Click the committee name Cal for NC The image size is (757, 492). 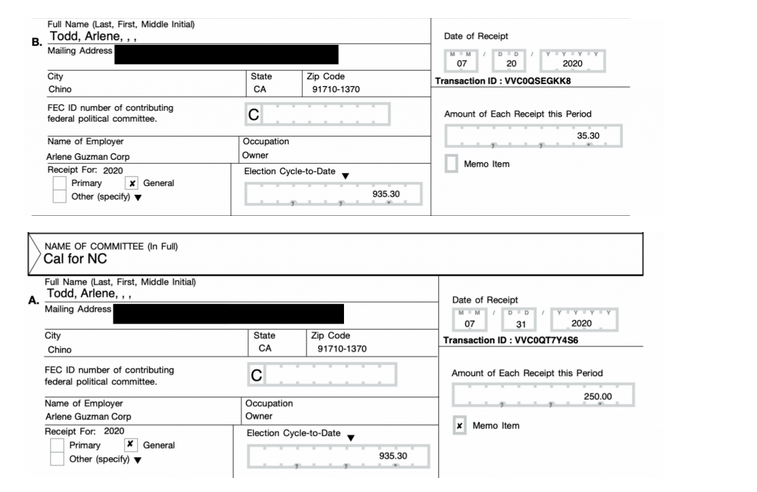tap(75, 259)
